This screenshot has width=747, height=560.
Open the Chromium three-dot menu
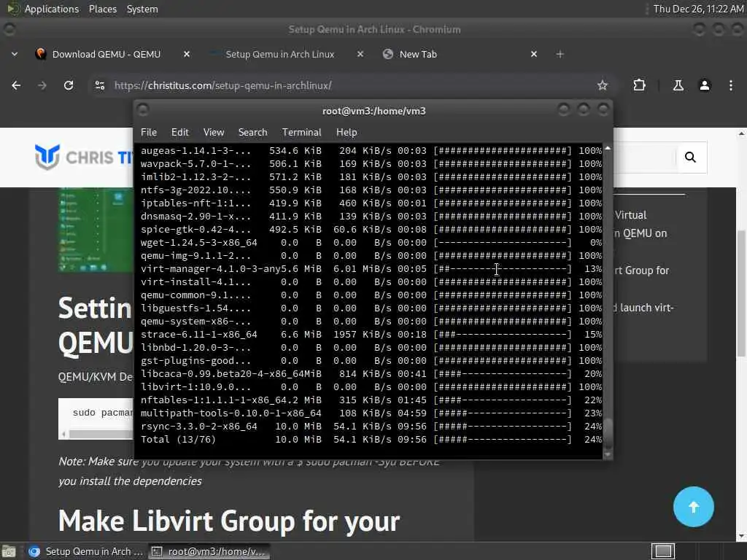731,85
